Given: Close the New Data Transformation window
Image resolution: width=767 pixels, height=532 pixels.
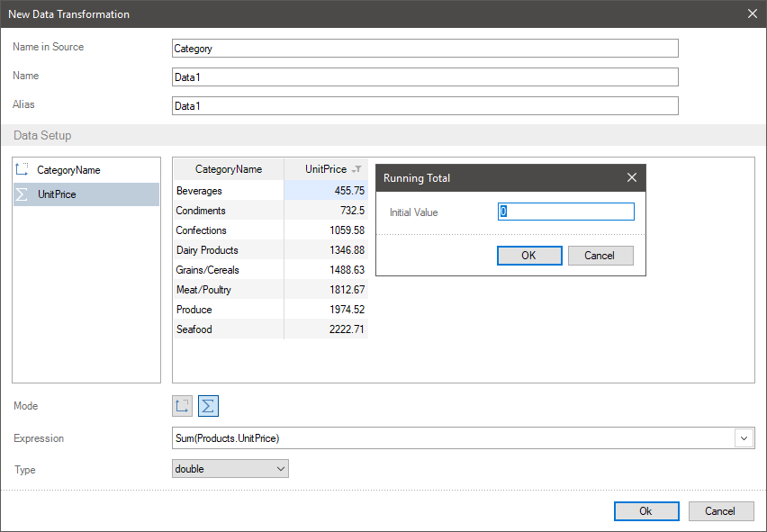Looking at the screenshot, I should [x=753, y=14].
